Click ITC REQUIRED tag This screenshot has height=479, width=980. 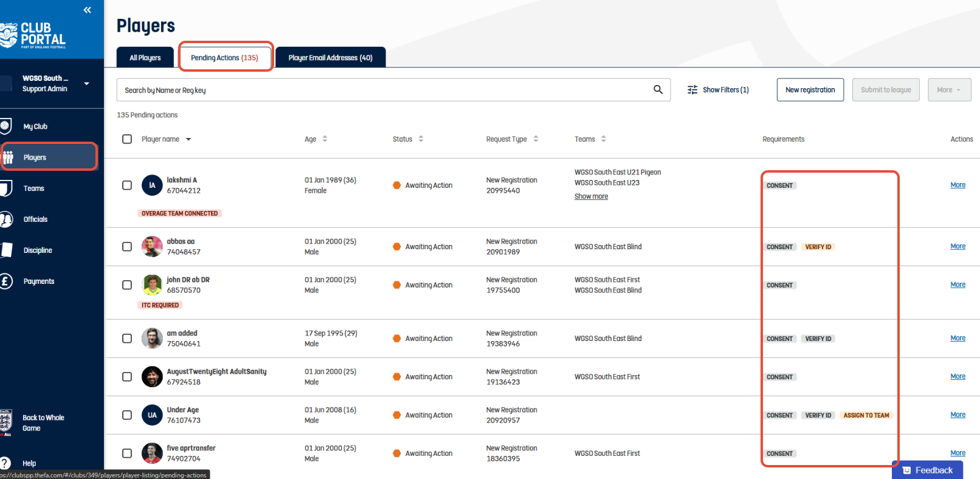[160, 305]
